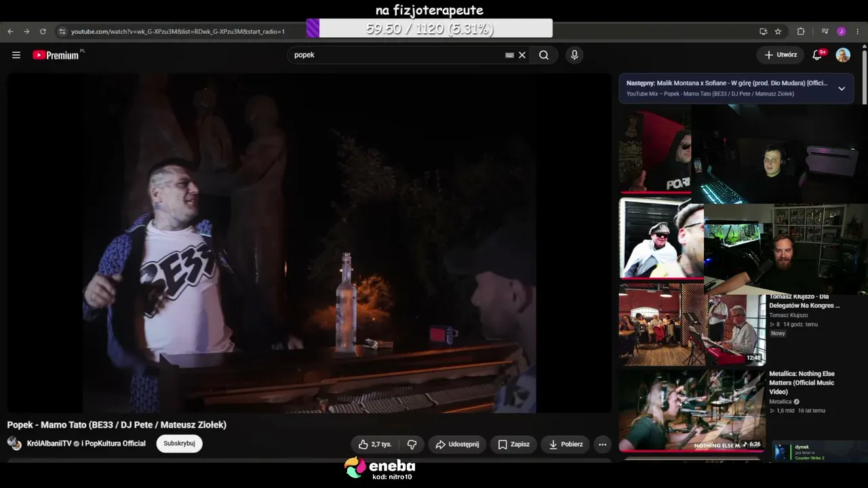The width and height of the screenshot is (868, 488).
Task: Open the Metallica Nothing Else Matters thumbnail
Action: (692, 410)
